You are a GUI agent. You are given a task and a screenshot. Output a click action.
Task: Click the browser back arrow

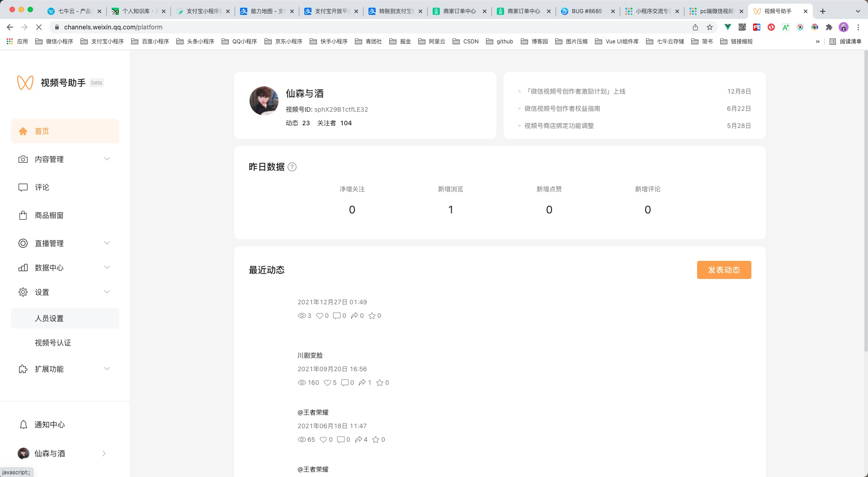click(10, 27)
